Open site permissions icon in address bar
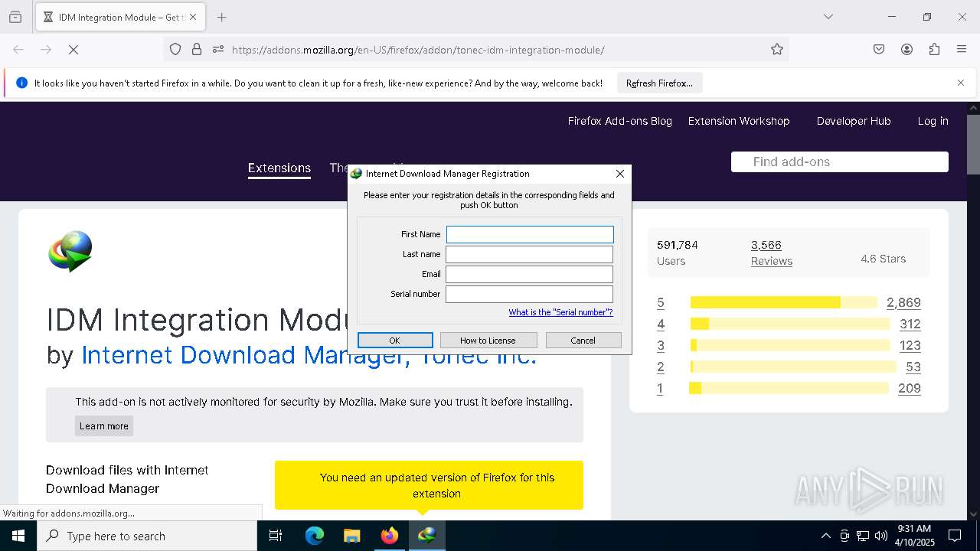This screenshot has width=980, height=551. click(x=218, y=50)
